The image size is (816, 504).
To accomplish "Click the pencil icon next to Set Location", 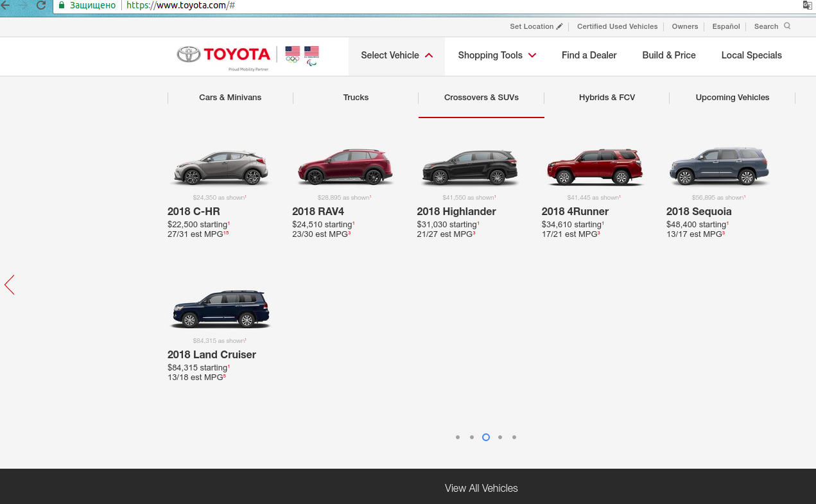I will coord(560,26).
